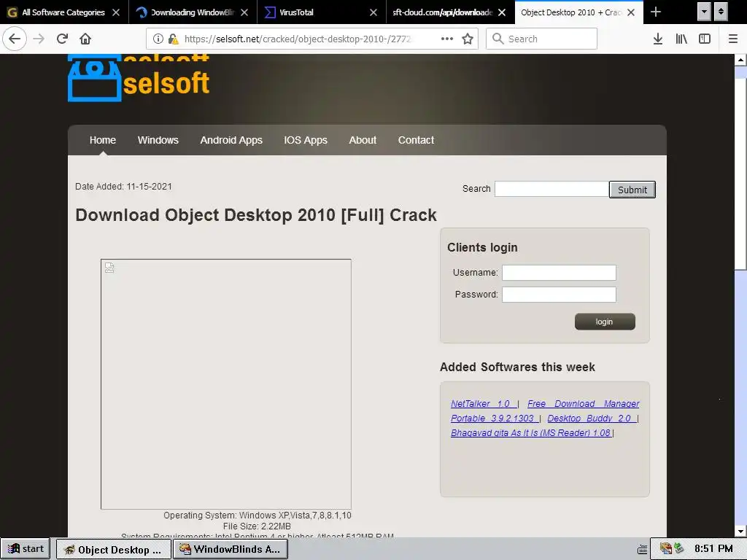Open a new browser tab
Image resolution: width=747 pixels, height=560 pixels.
coord(656,12)
